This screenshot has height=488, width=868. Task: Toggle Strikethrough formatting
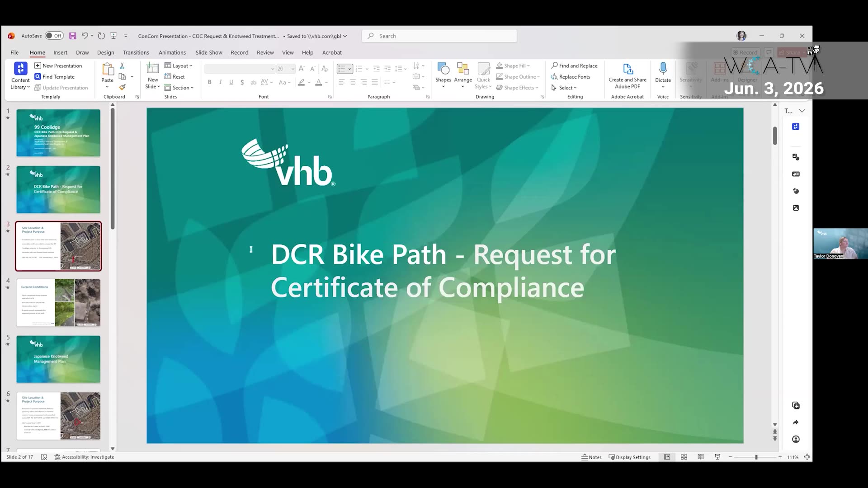pyautogui.click(x=253, y=82)
